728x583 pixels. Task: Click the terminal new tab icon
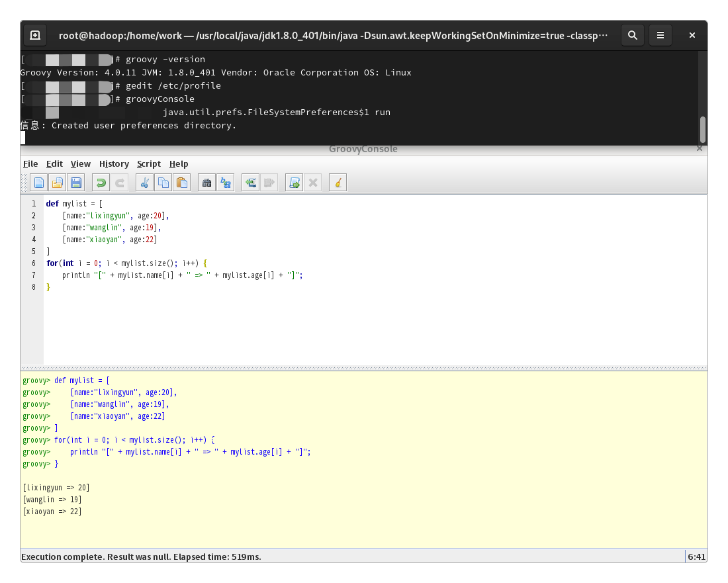(35, 35)
